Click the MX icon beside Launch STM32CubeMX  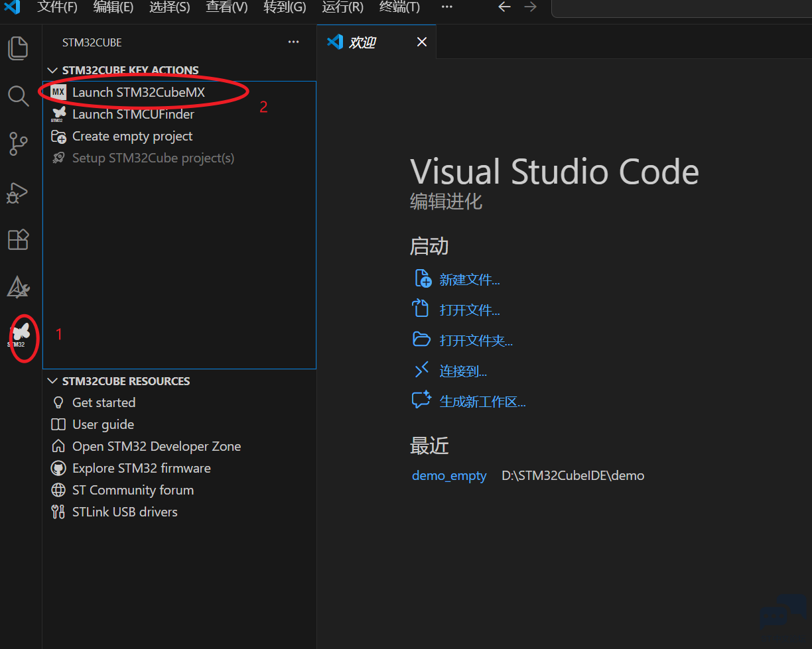point(58,92)
